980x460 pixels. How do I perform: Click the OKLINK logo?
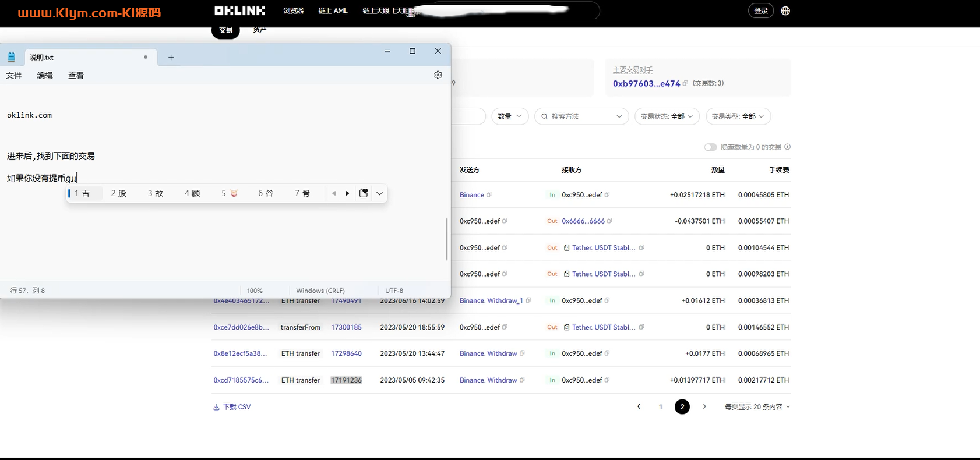point(239,10)
